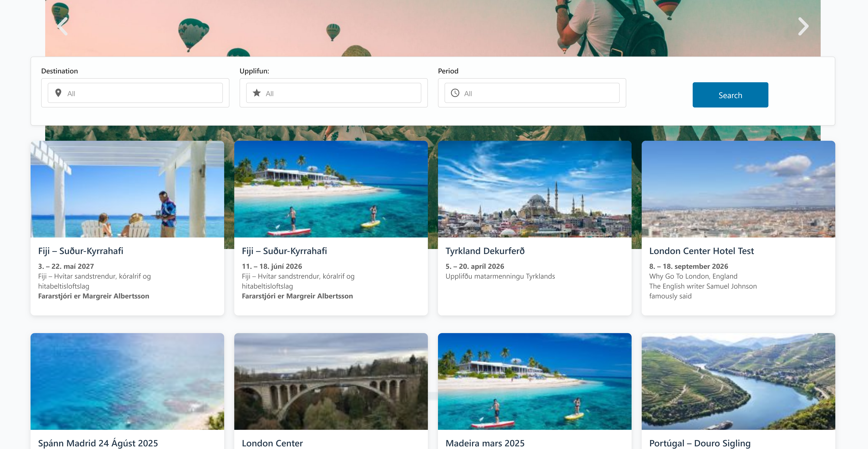Open London Center bridge photo

tap(331, 381)
